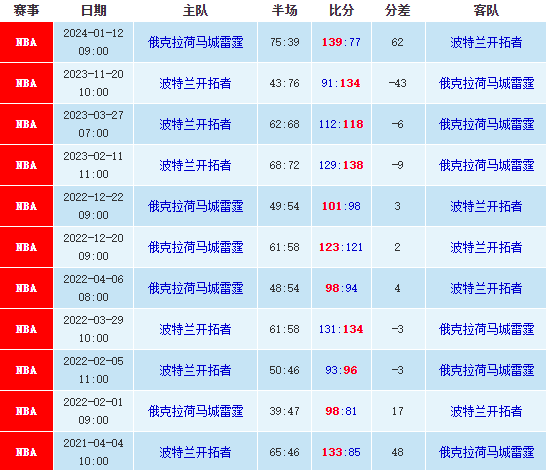Screen dimensions: 546x470
Task: Click the 日期 column header
Action: click(x=93, y=10)
